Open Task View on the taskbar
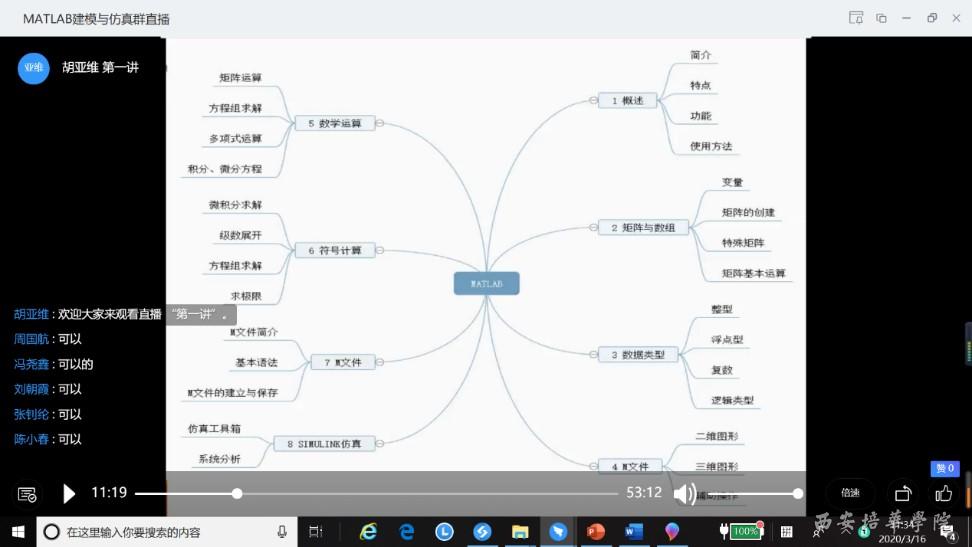Image resolution: width=972 pixels, height=547 pixels. 316,532
